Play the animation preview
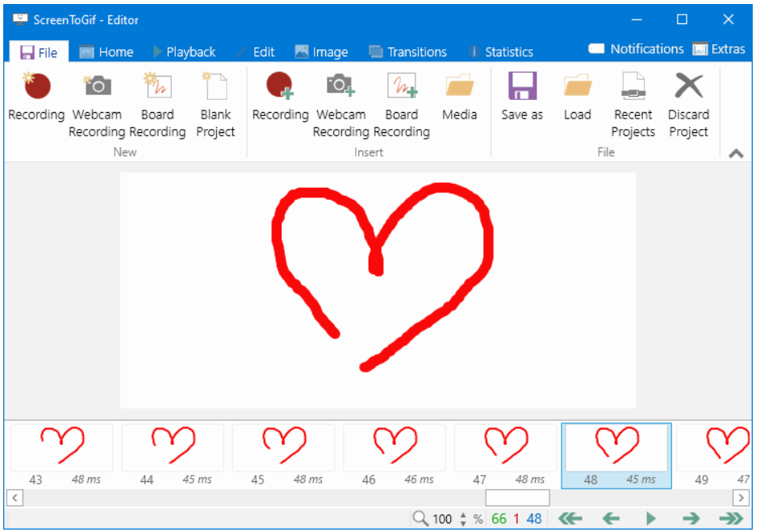This screenshot has height=532, width=760. coord(651,518)
